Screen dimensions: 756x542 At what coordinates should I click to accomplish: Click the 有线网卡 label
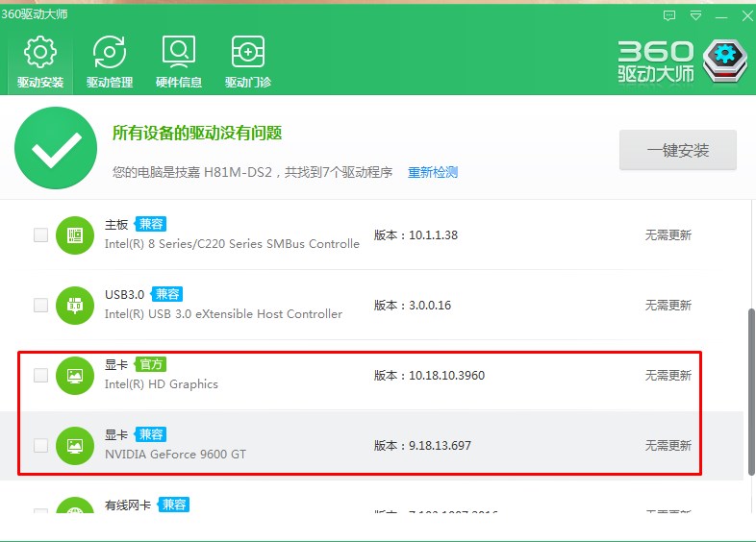tap(128, 505)
